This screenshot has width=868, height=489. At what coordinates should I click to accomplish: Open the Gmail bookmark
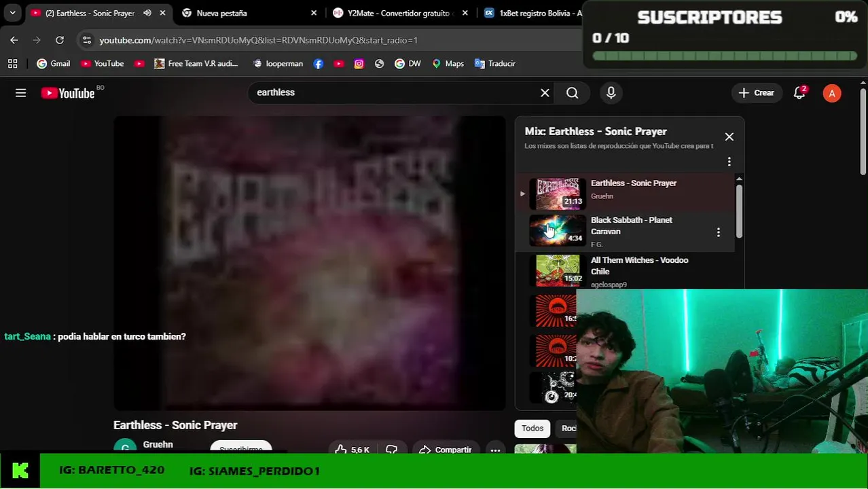[x=53, y=63]
